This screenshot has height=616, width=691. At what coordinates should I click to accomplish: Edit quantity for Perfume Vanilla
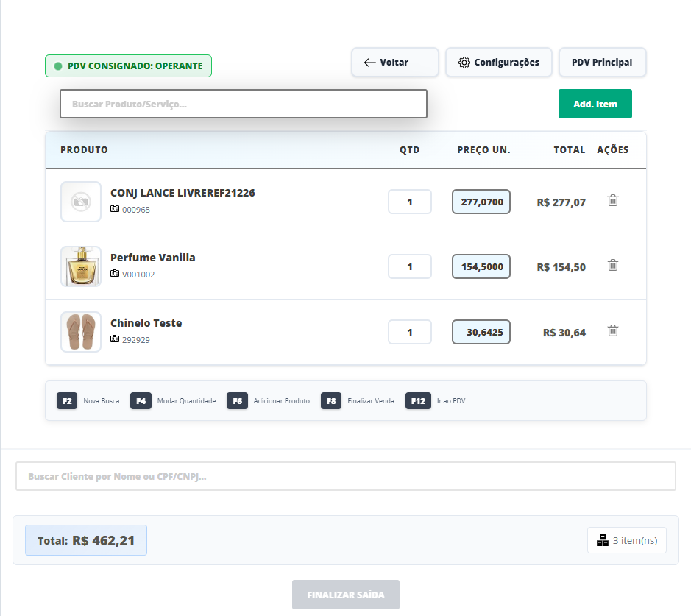click(x=409, y=266)
